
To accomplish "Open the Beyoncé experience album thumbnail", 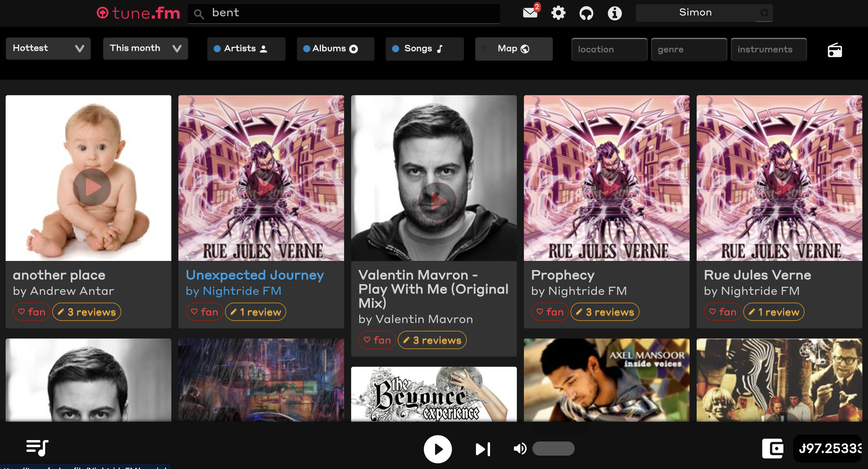I will pyautogui.click(x=434, y=394).
